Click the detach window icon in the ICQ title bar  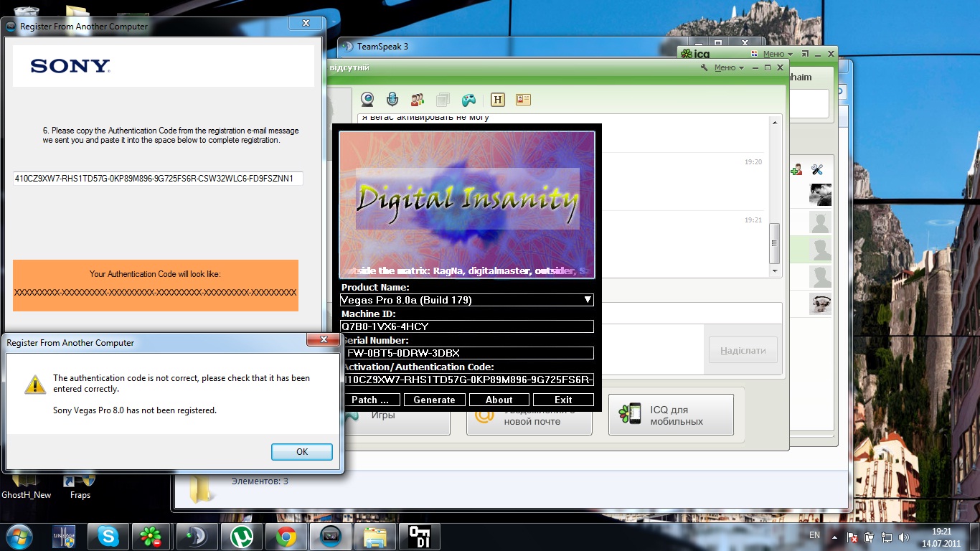pyautogui.click(x=806, y=54)
